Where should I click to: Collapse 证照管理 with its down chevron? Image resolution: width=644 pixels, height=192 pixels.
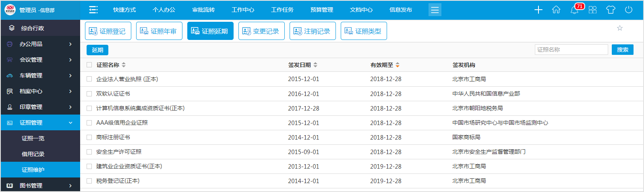[x=70, y=123]
